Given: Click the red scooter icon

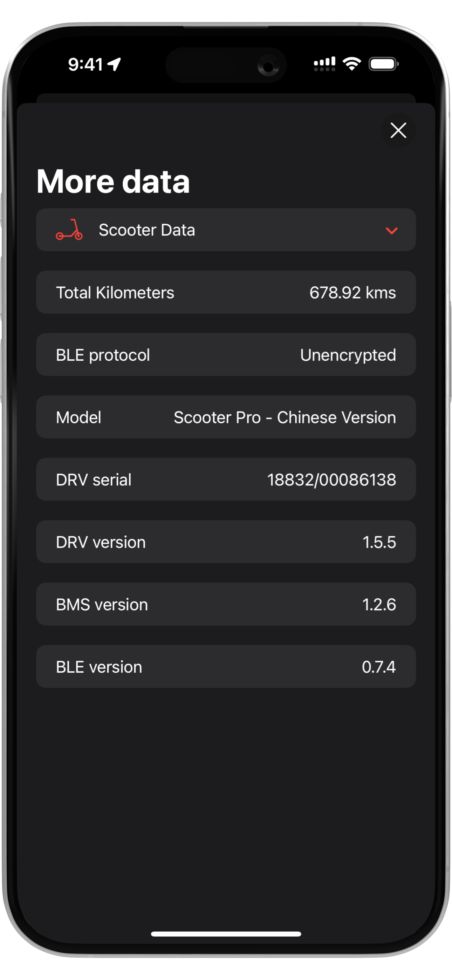Looking at the screenshot, I should (69, 229).
